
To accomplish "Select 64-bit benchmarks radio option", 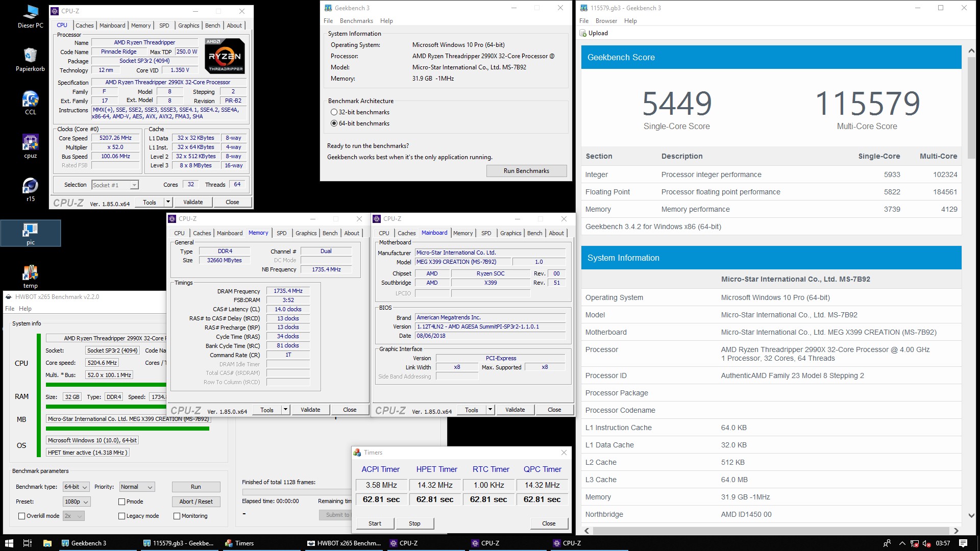I will (x=334, y=123).
